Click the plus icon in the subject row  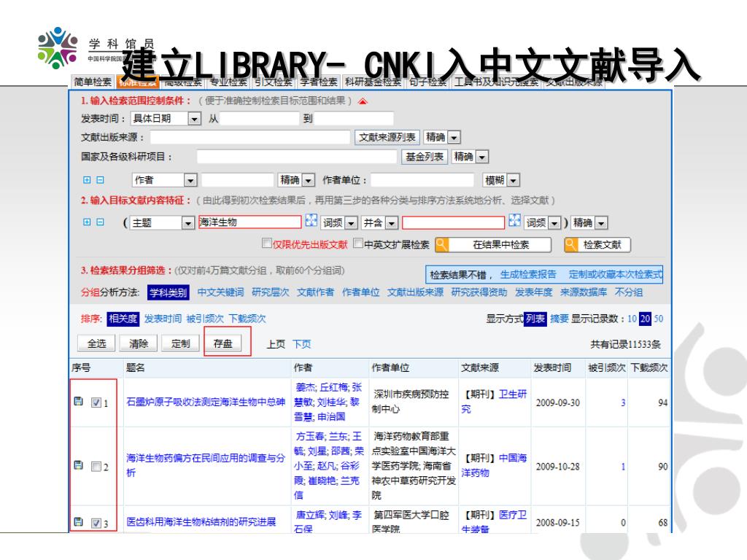tap(87, 222)
